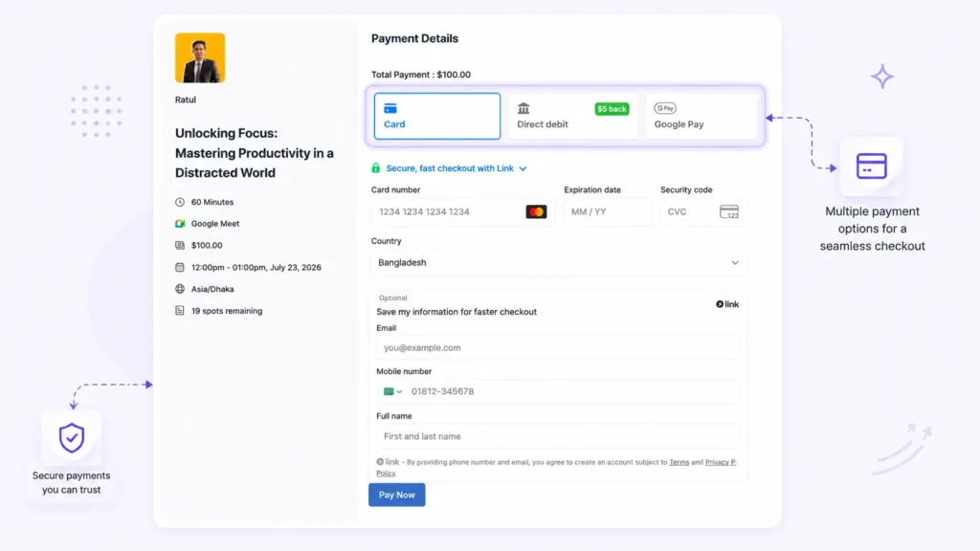
Task: Click the Google Meet icon
Action: (180, 224)
